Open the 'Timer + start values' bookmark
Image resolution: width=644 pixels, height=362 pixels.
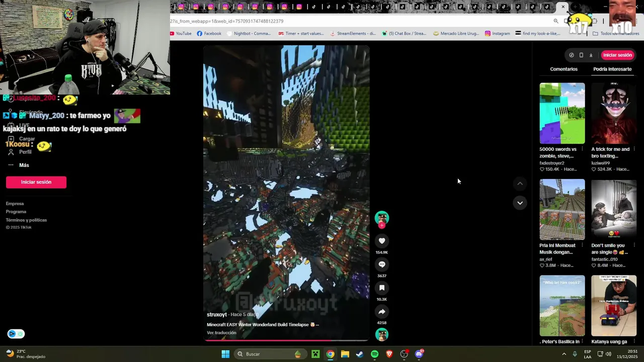click(301, 34)
